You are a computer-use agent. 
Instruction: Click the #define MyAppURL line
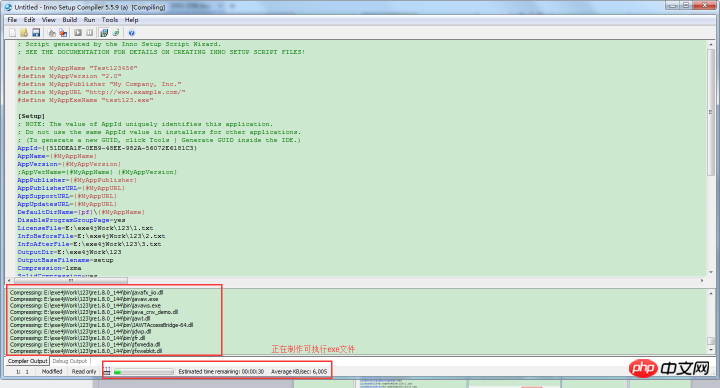tap(101, 92)
